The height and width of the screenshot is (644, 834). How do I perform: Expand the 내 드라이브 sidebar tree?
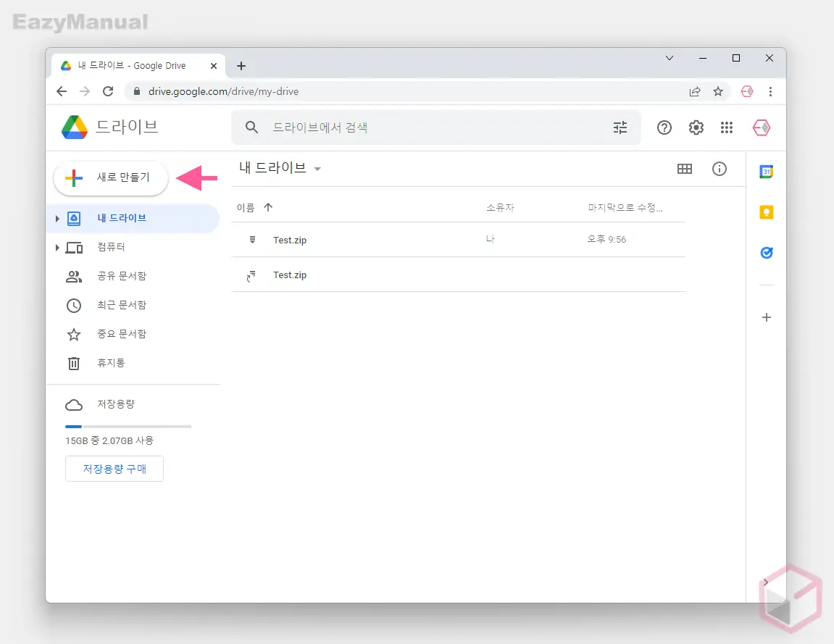(x=58, y=218)
